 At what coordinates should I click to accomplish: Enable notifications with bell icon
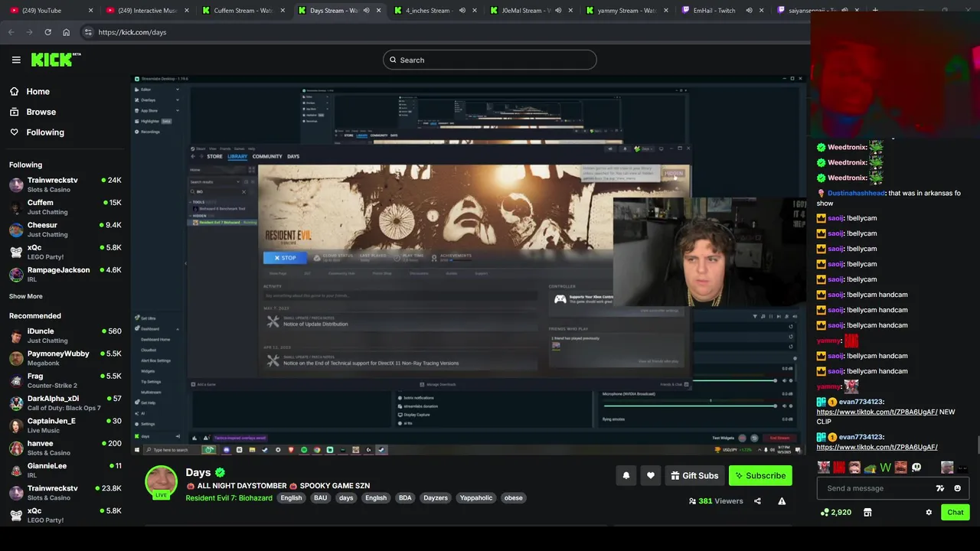point(626,475)
